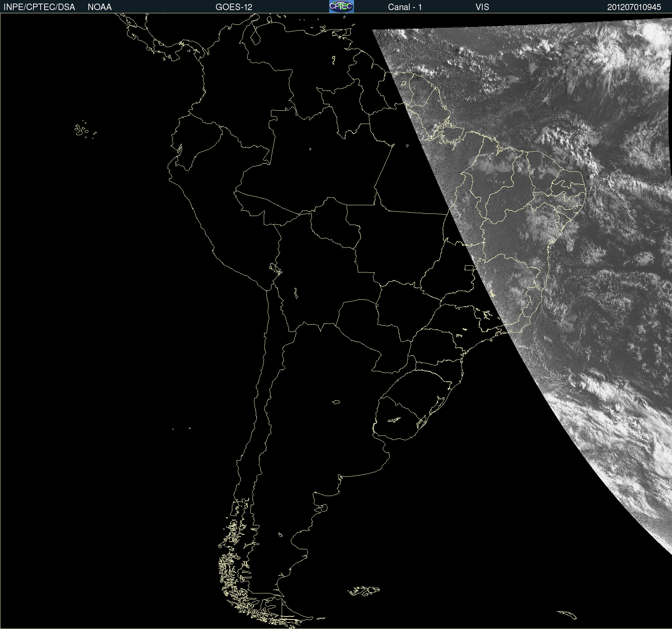This screenshot has height=629, width=672.
Task: Select the NOAA label in the header
Action: click(x=100, y=7)
